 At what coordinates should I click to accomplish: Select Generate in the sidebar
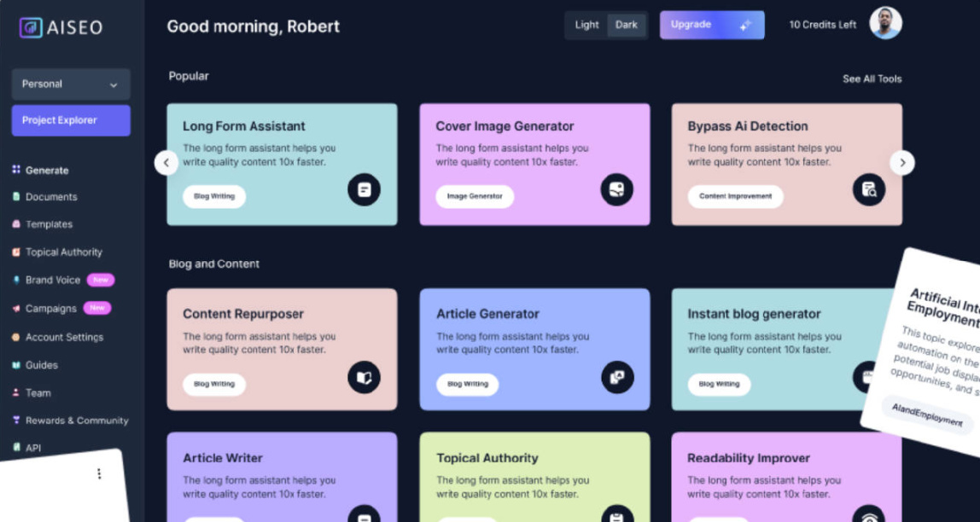click(47, 171)
